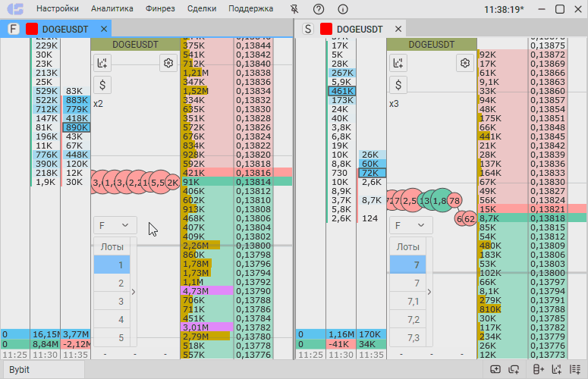Image resolution: width=588 pixels, height=379 pixels.
Task: Click ask price 0,13821 in the right order book
Action: point(548,209)
